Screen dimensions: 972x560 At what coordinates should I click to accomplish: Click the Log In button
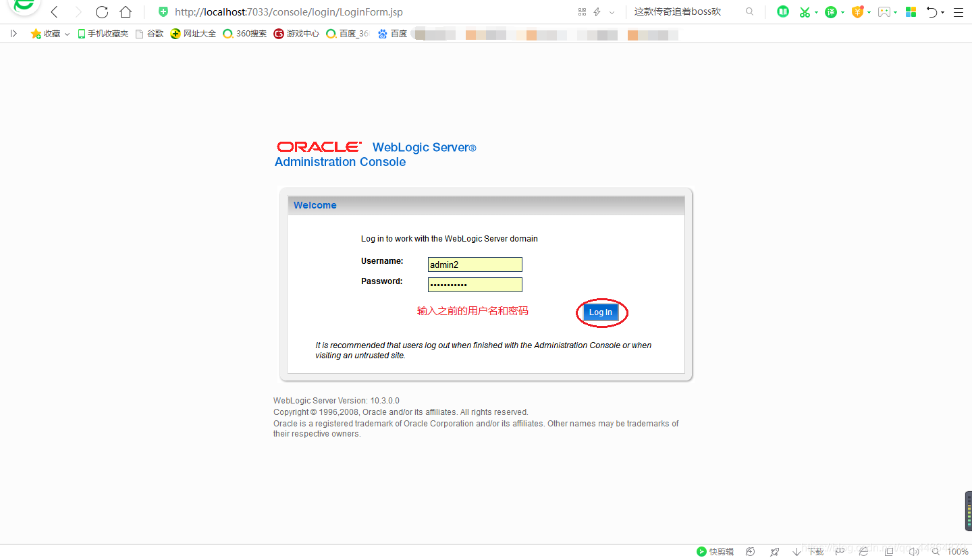point(601,312)
